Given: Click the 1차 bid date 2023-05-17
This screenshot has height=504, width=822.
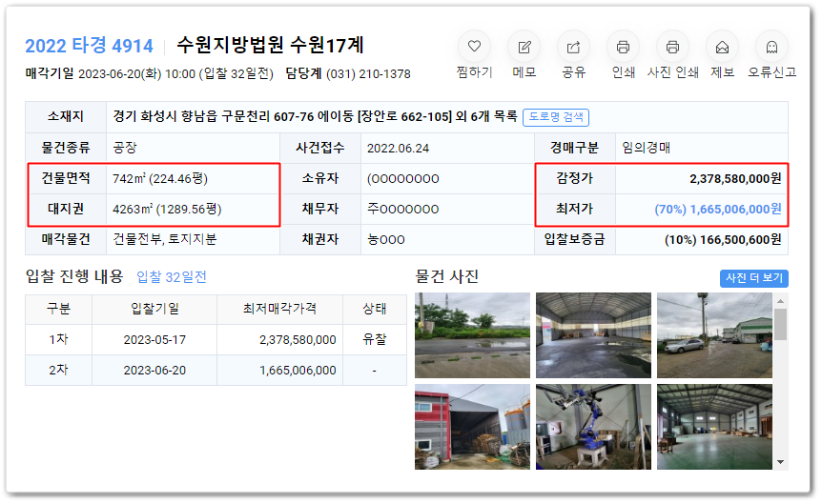Looking at the screenshot, I should [154, 339].
